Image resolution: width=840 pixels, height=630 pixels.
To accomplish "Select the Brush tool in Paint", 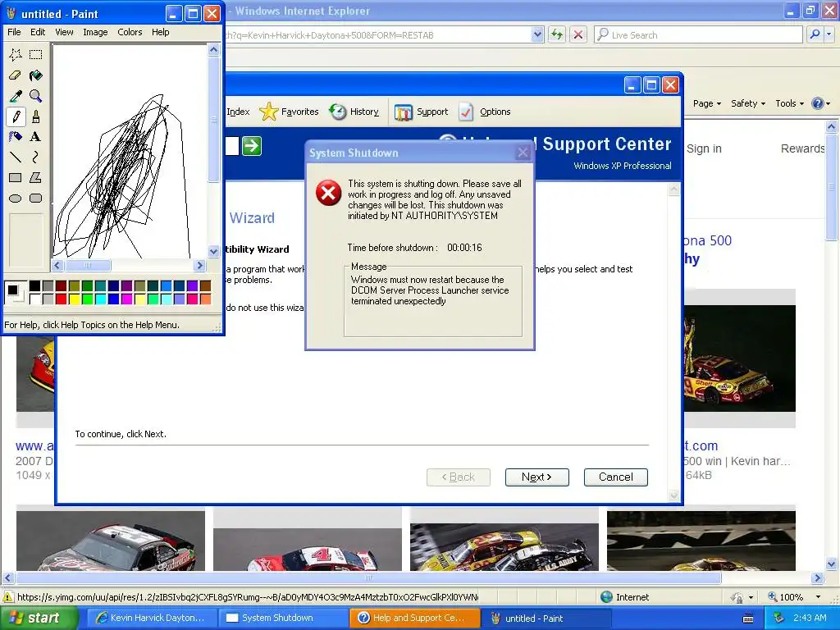I will (x=36, y=116).
